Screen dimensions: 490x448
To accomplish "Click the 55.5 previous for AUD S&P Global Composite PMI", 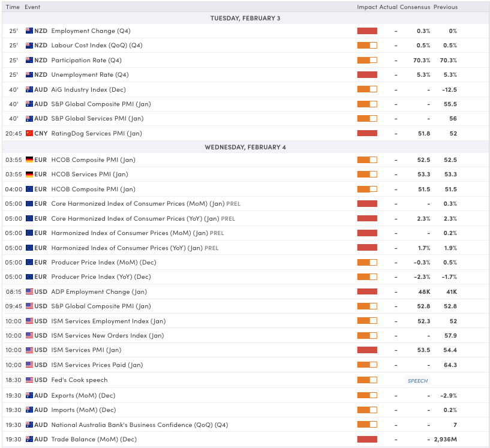I will [450, 104].
